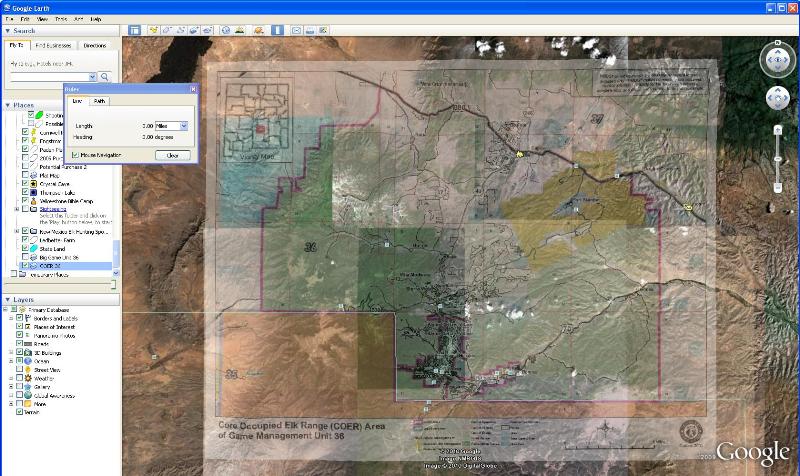Click the Global Awareness layer icon
The height and width of the screenshot is (476, 800).
(28, 395)
